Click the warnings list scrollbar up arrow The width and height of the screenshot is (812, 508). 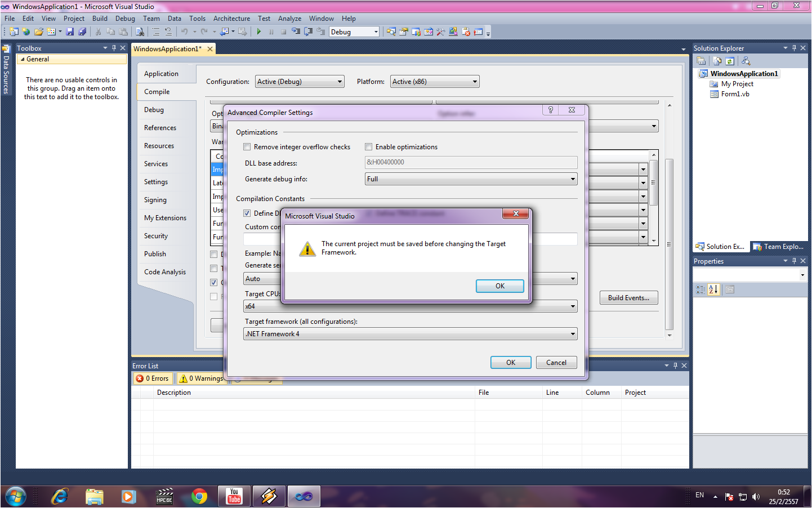tap(654, 154)
